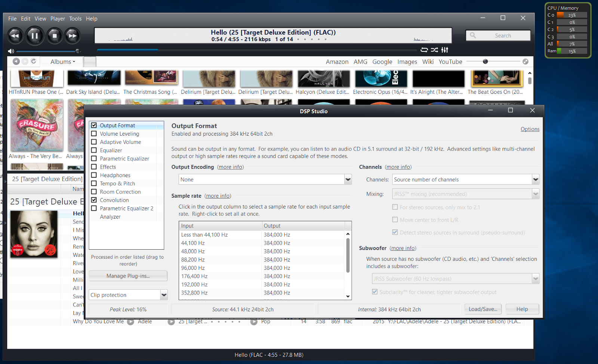Open the Mixing dropdown
Screen dimensions: 598x364
[466, 194]
